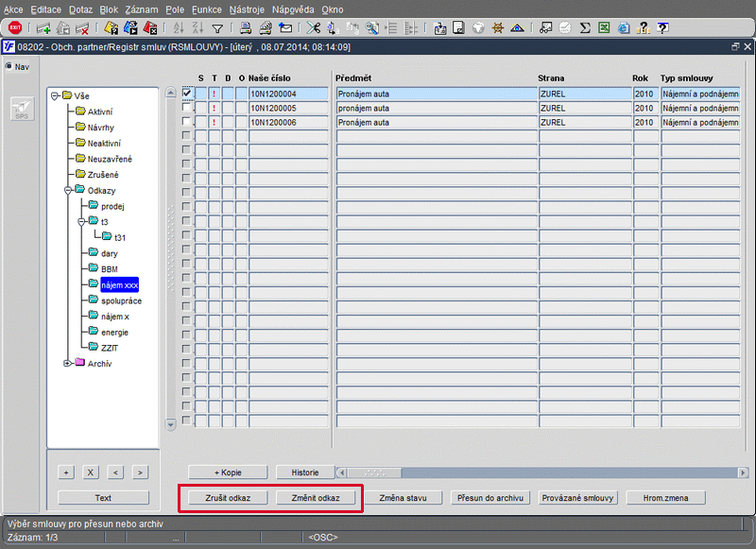Click the cancel query icon
This screenshot has height=549, width=756.
point(150,28)
